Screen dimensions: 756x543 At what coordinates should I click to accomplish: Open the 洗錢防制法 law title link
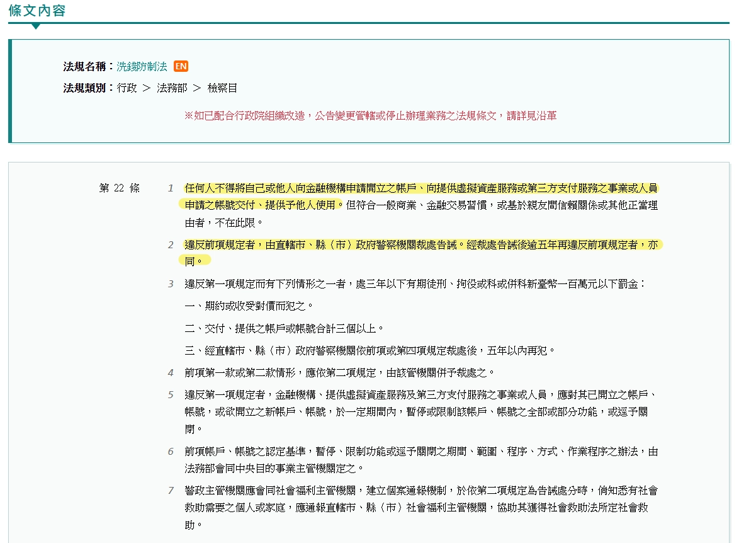142,66
